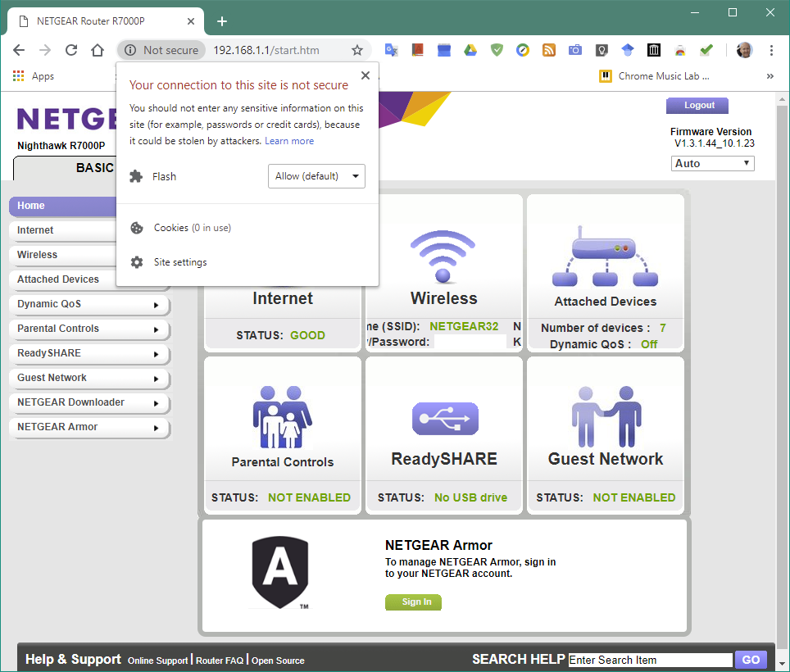Reload the router page
The image size is (790, 672).
[71, 50]
